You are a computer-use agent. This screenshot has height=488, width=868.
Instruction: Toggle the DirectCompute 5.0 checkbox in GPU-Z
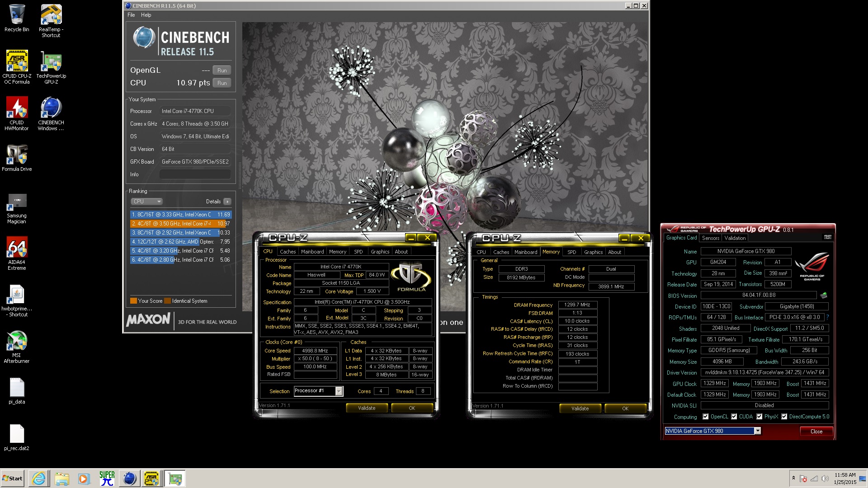click(x=784, y=417)
